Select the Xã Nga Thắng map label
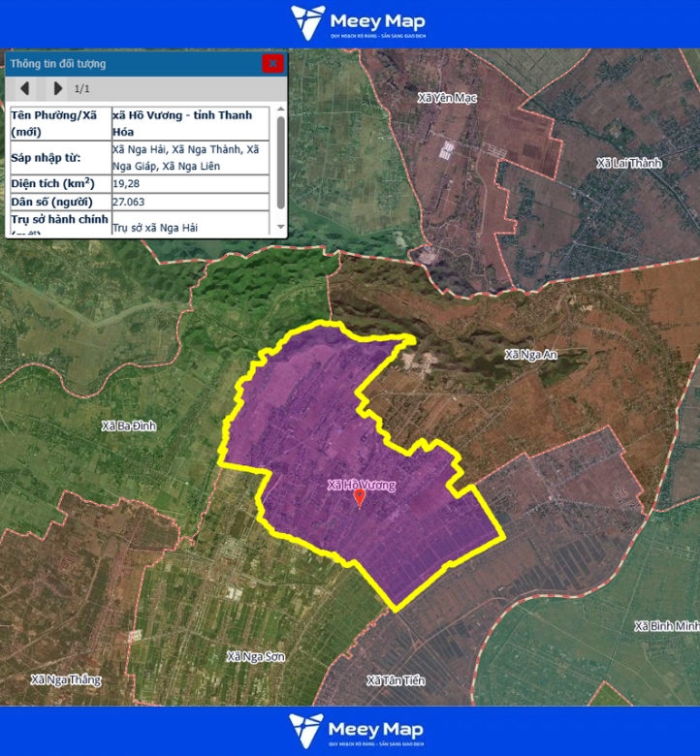This screenshot has height=756, width=700. tap(66, 679)
